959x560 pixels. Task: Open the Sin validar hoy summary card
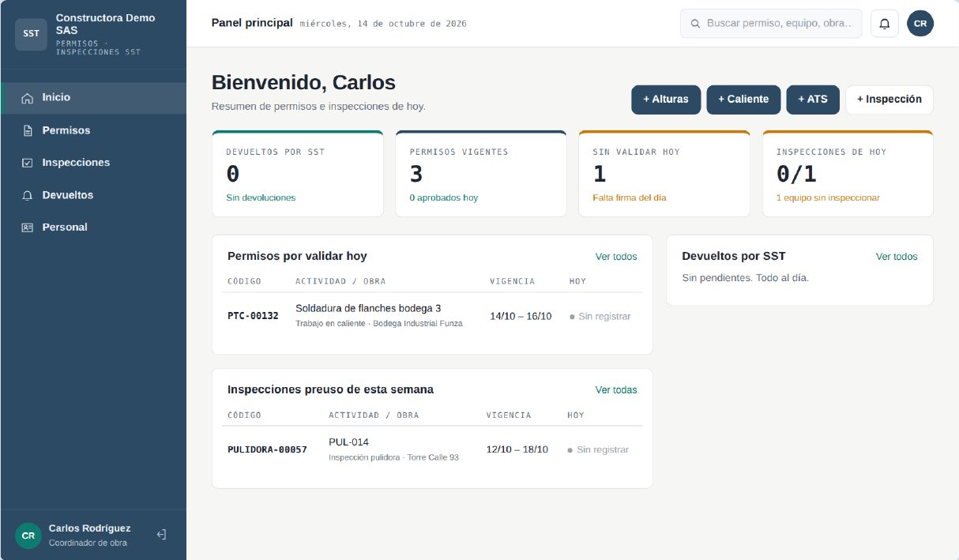(664, 174)
